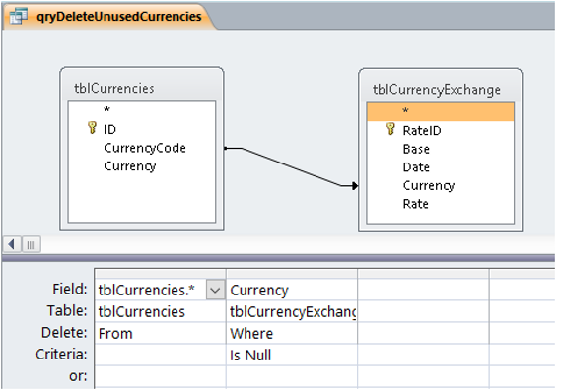This screenshot has height=392, width=562.
Task: Select the Currency column via its selector bar
Action: tap(292, 274)
